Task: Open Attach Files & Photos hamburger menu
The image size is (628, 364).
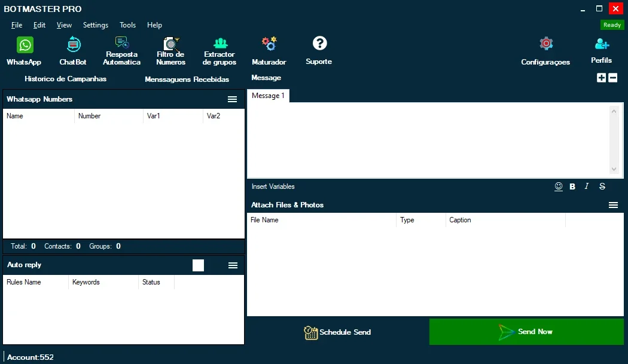Action: tap(613, 205)
